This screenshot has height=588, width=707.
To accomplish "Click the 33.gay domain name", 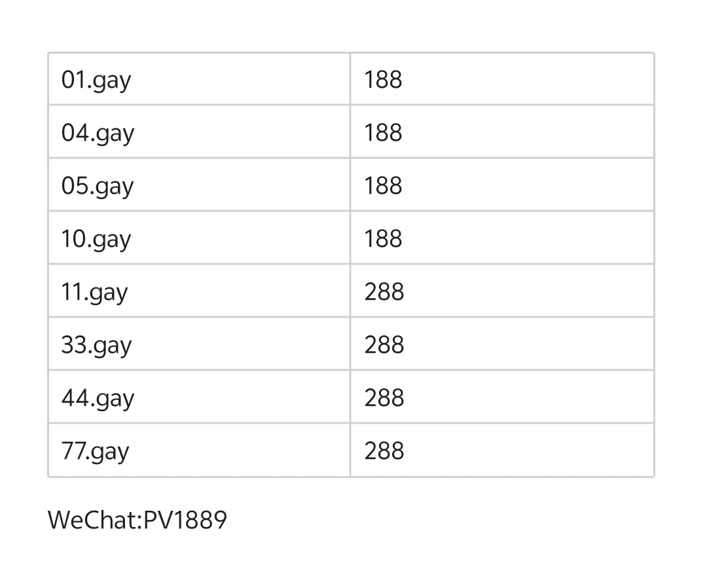I will point(96,346).
